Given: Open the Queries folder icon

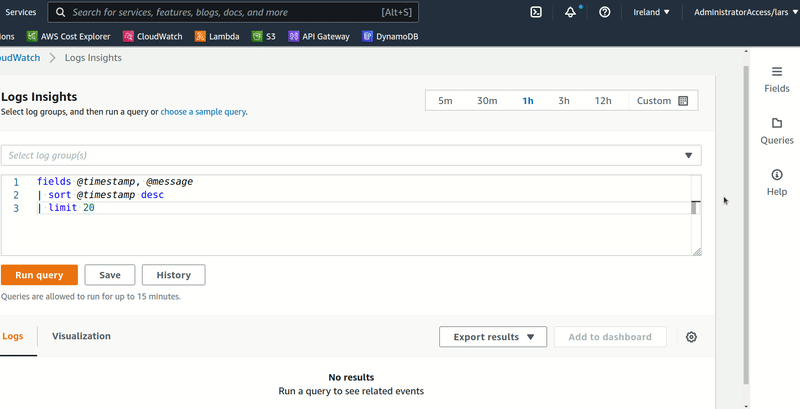Looking at the screenshot, I should point(777,123).
